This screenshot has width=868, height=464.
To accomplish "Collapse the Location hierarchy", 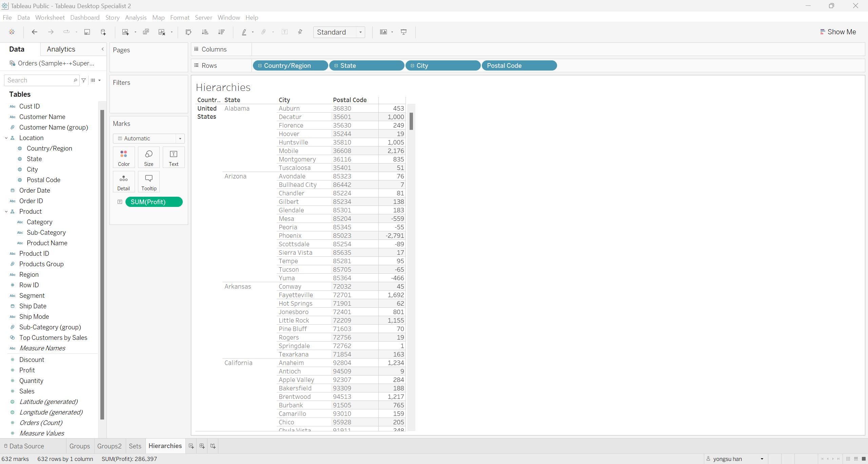I will tap(6, 138).
